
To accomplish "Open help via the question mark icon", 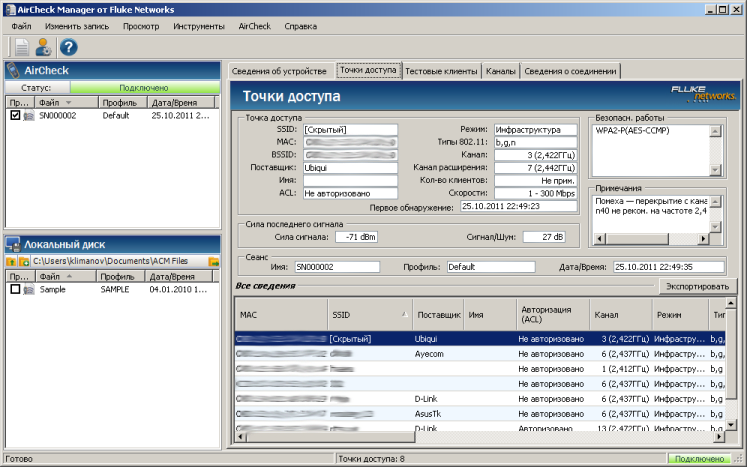I will (x=69, y=47).
